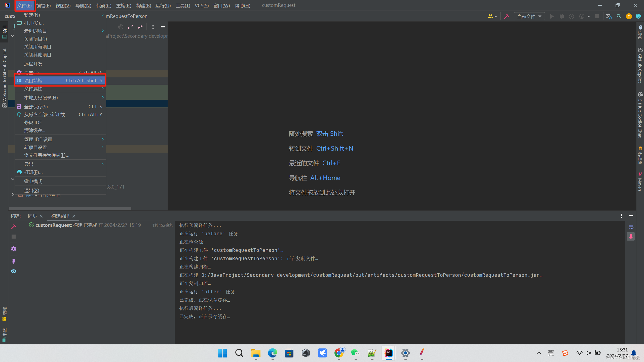Click the Collapse All icon in Project panel
644x362 pixels.
[140, 27]
